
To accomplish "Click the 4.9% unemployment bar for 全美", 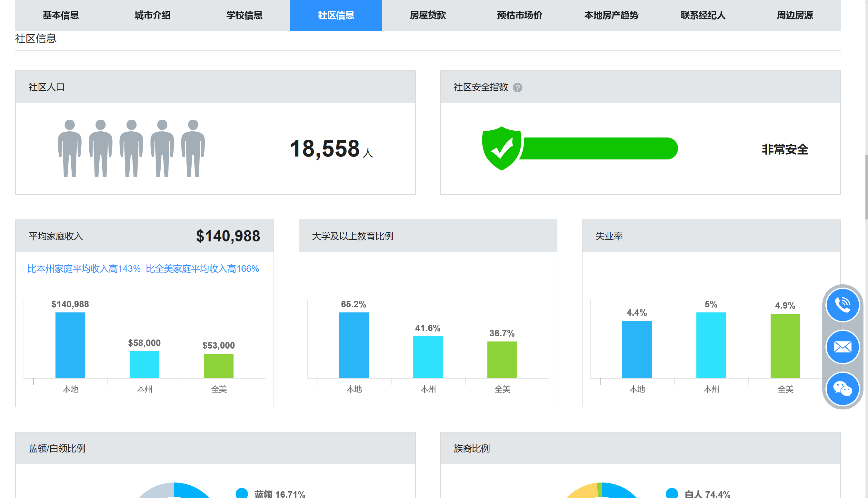I will pos(785,346).
